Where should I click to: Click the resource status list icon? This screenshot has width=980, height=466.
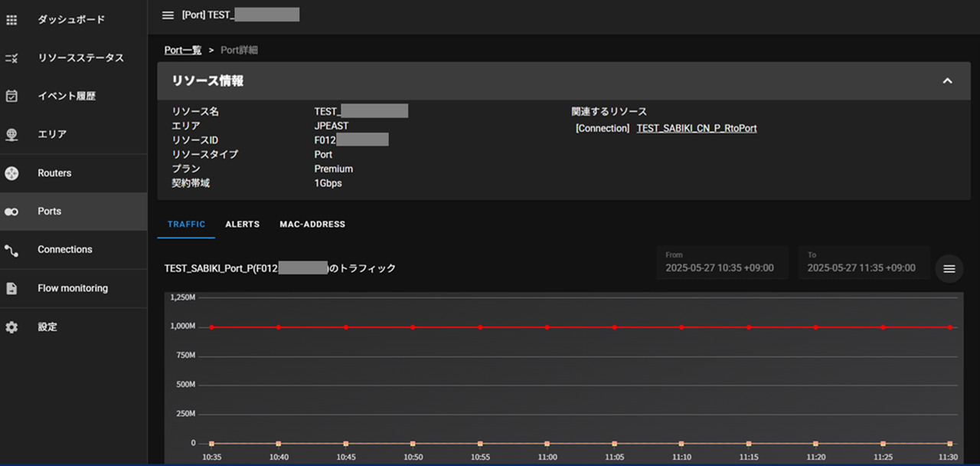[11, 58]
